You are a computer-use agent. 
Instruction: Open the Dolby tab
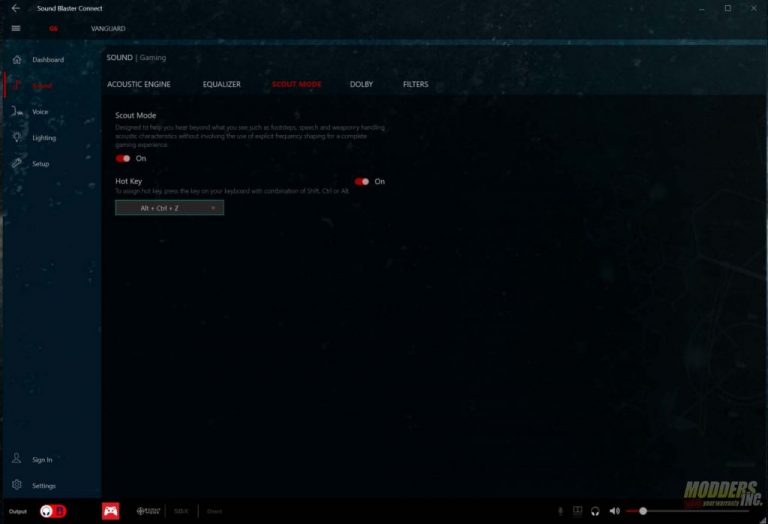click(361, 85)
